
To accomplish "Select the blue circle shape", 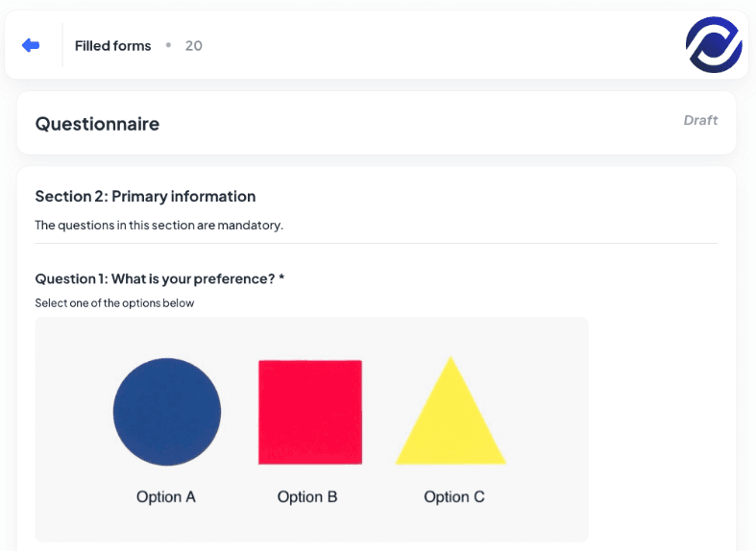I will (x=167, y=412).
